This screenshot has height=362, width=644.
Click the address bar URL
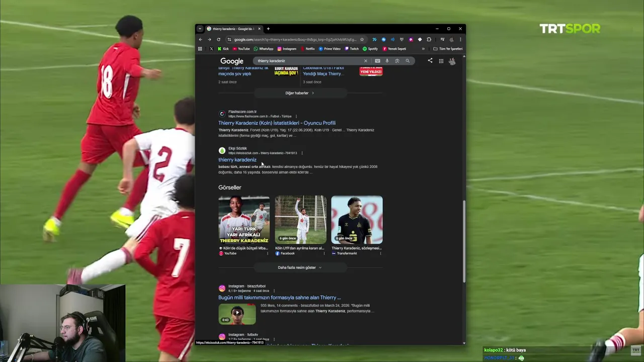click(x=295, y=39)
